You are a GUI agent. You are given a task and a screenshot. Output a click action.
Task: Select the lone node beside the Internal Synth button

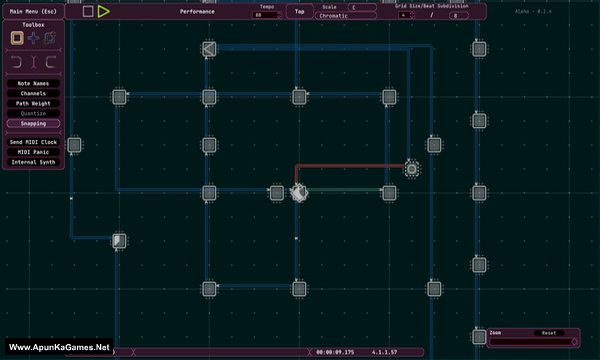click(74, 145)
